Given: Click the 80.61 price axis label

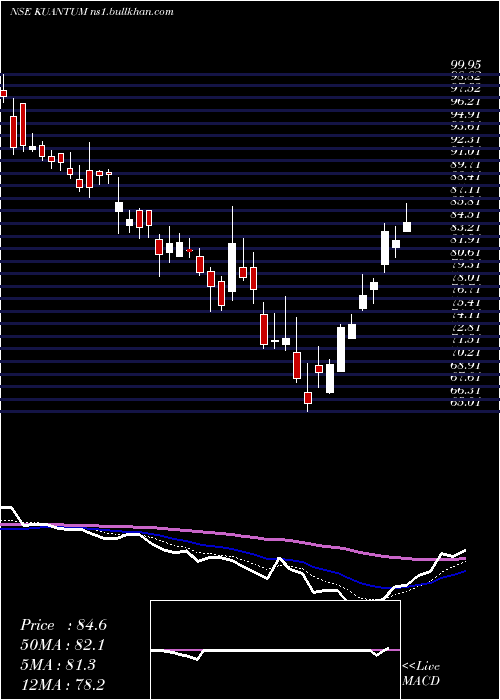Looking at the screenshot, I should click(x=465, y=252).
